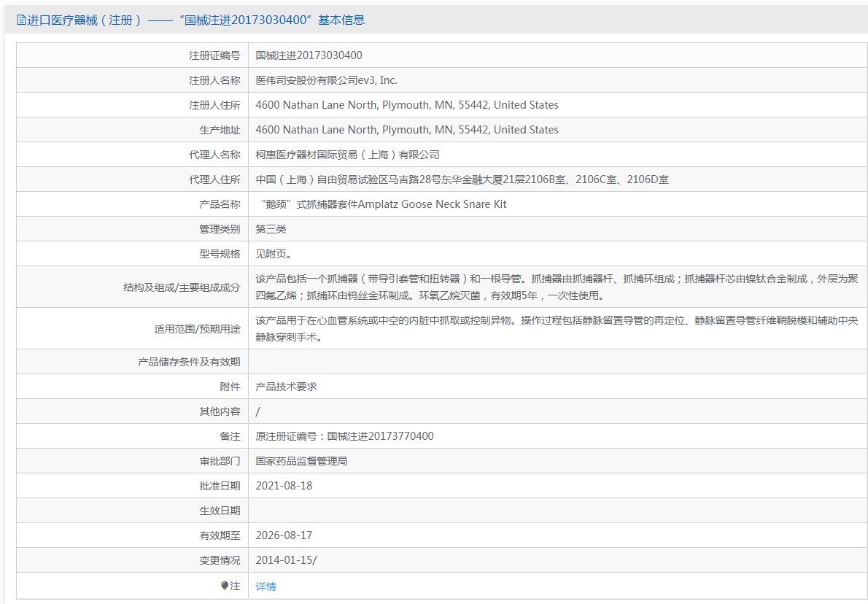Click the 管理类别 value 第三类

coord(271,229)
